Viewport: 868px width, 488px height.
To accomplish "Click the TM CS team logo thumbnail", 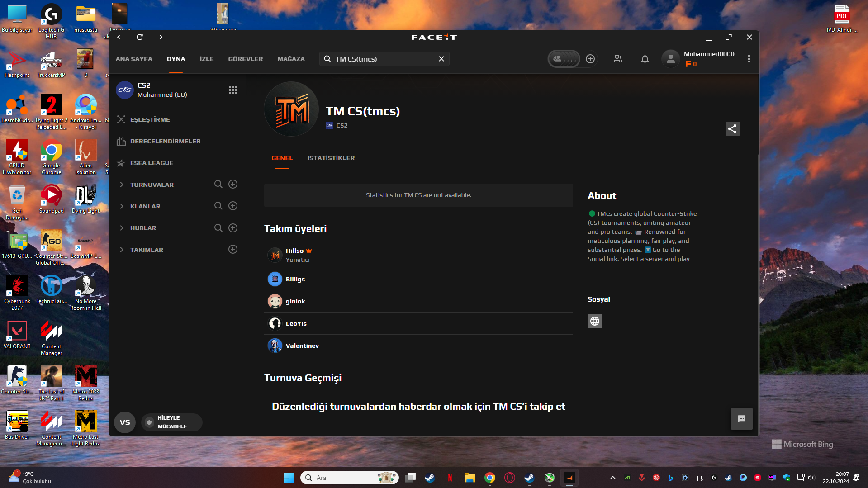I will 291,109.
